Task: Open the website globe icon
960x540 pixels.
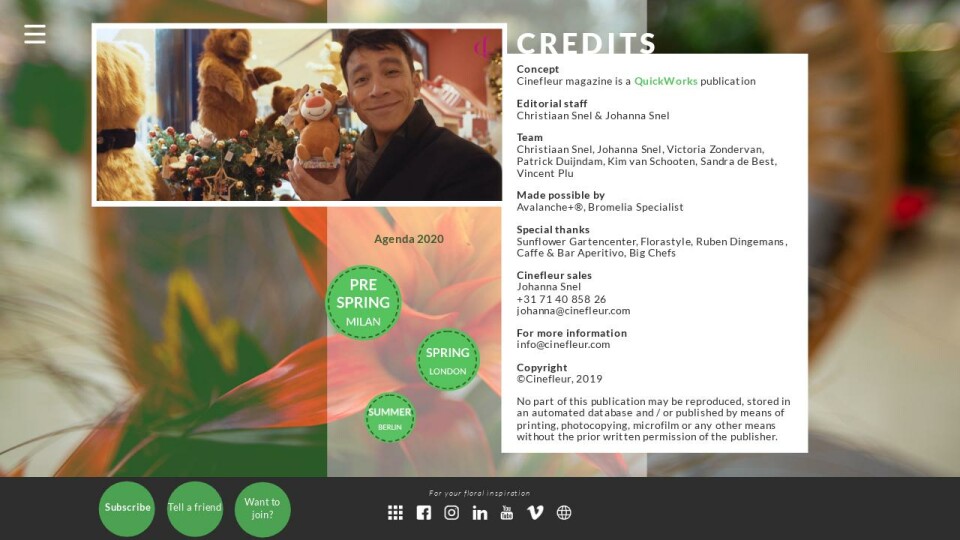Action: (564, 512)
